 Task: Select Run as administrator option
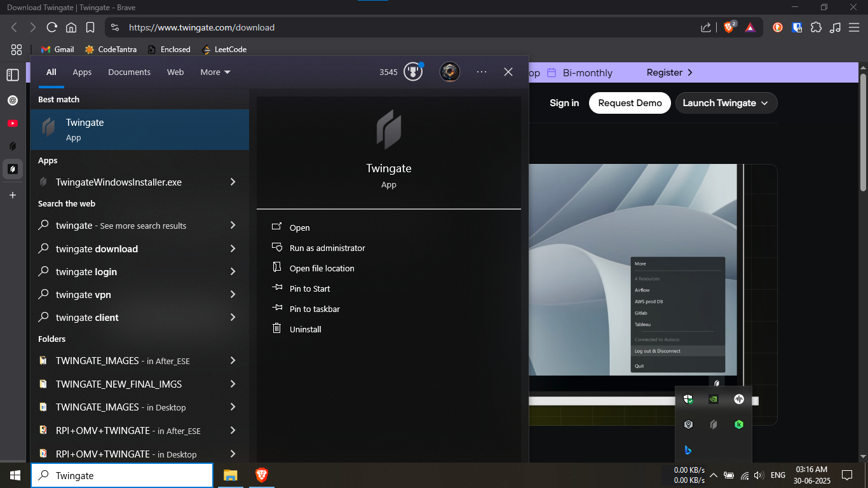click(327, 248)
